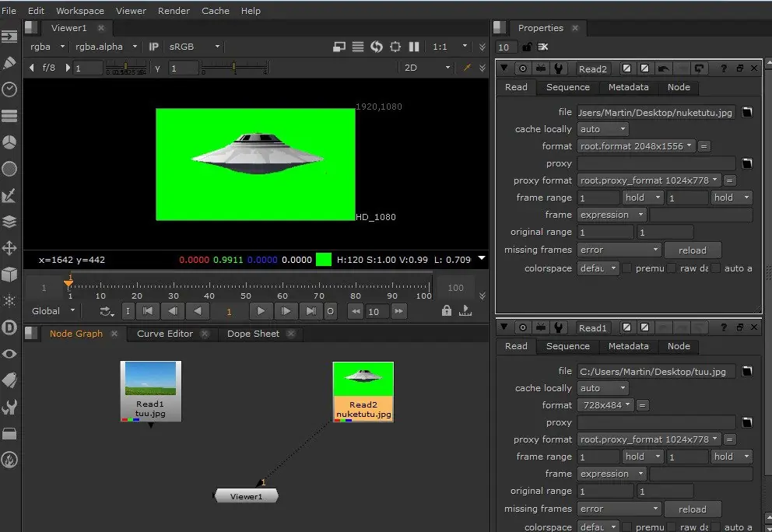
Task: Open Read2 format root.format dropdown
Action: point(636,146)
